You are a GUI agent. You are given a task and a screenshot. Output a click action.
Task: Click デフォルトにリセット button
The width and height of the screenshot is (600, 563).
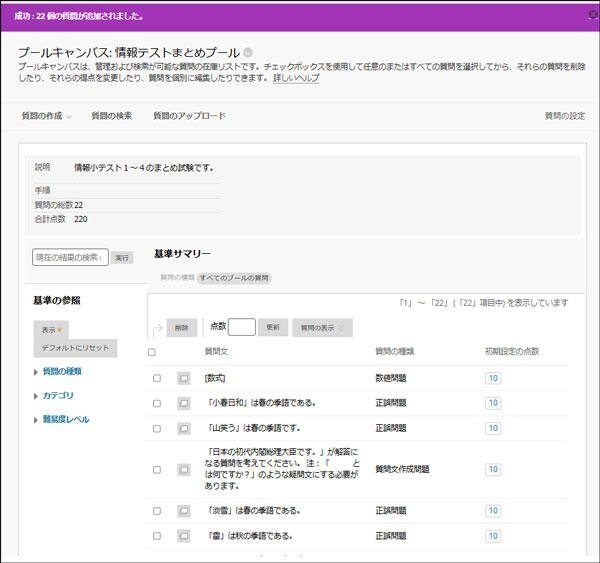point(75,348)
